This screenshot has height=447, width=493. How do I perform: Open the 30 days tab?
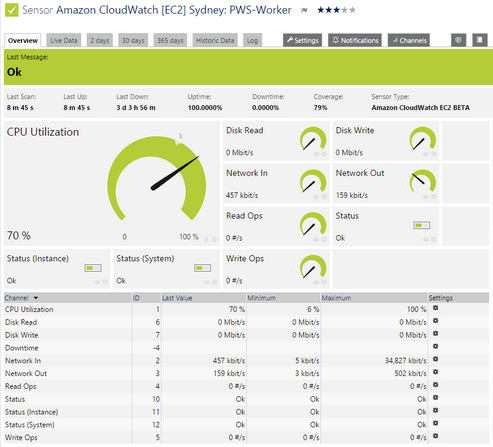pos(133,40)
